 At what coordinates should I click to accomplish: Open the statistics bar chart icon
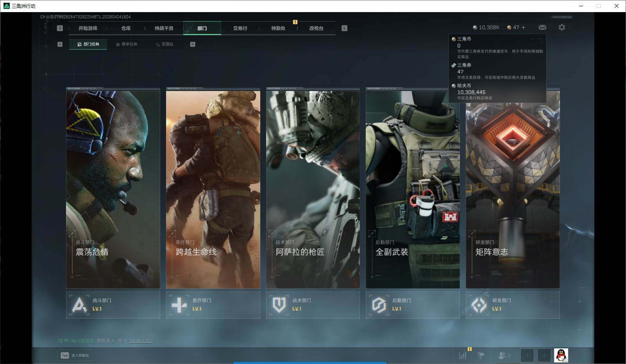click(463, 355)
